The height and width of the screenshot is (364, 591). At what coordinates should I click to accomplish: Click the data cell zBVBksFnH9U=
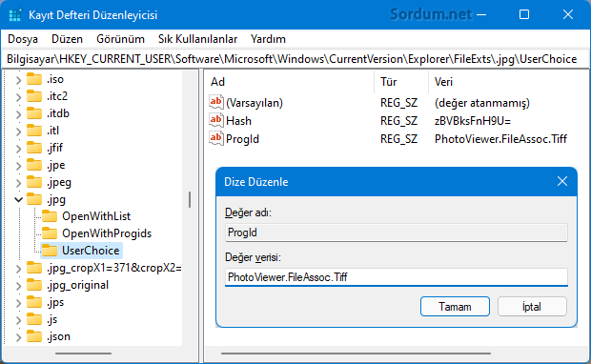[x=473, y=121]
